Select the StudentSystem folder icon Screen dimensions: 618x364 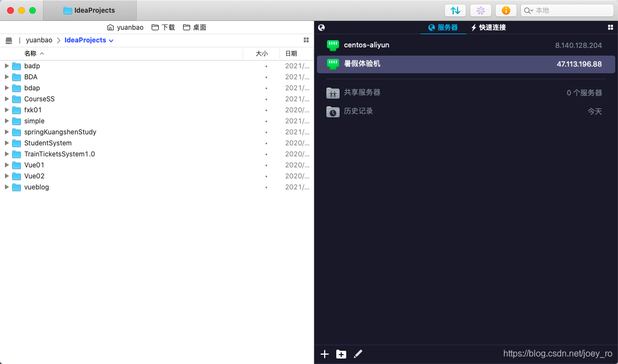pos(17,143)
